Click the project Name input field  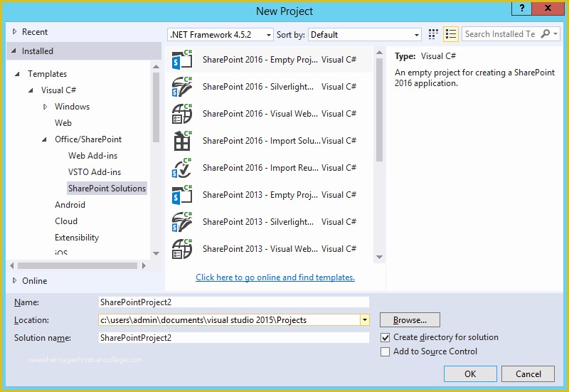(234, 302)
